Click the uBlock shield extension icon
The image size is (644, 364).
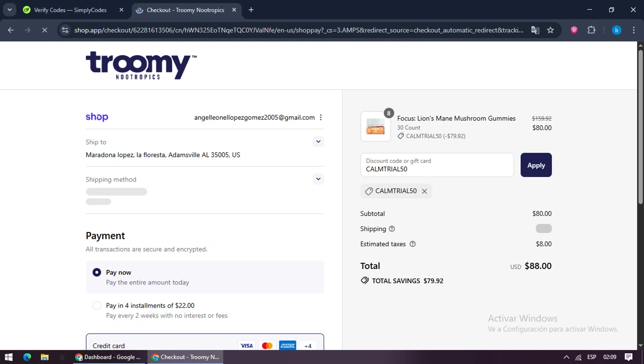(574, 30)
